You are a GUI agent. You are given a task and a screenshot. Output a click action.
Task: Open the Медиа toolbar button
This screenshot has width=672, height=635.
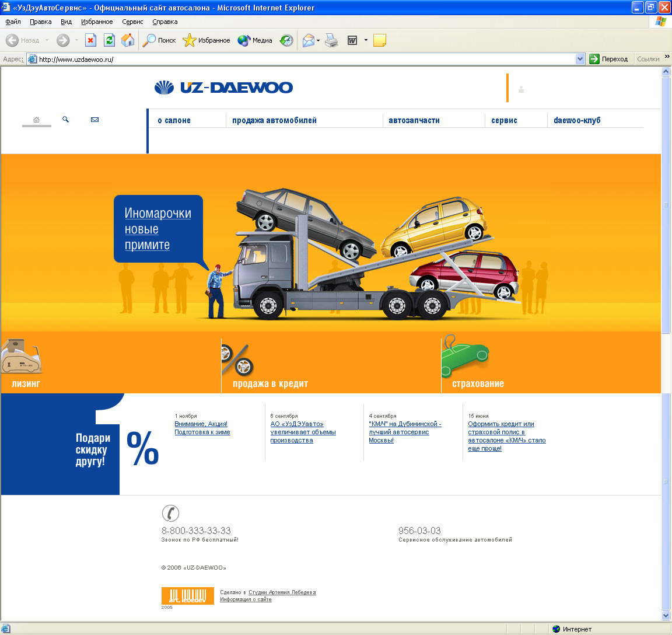(x=255, y=40)
